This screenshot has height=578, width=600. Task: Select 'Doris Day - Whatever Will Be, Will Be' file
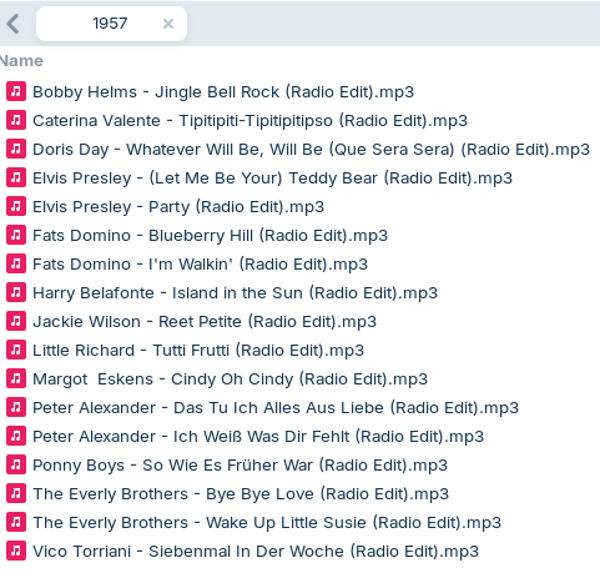[x=311, y=150]
